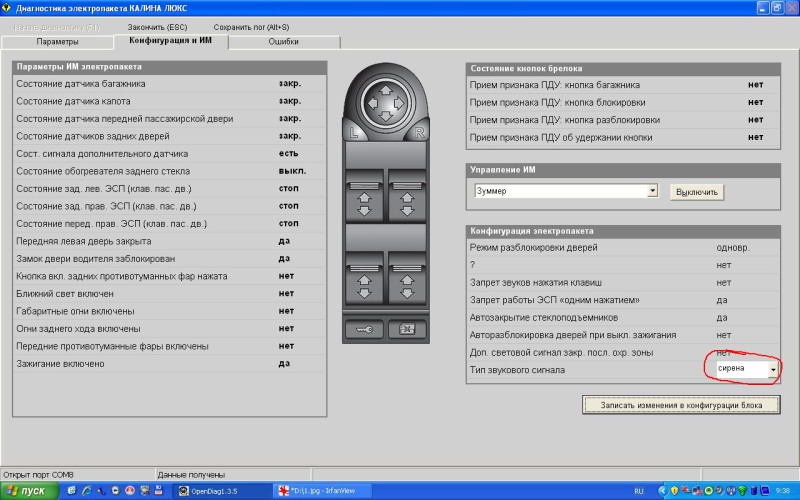This screenshot has height=500, width=800.
Task: Click the system tray clock
Action: coord(782,491)
